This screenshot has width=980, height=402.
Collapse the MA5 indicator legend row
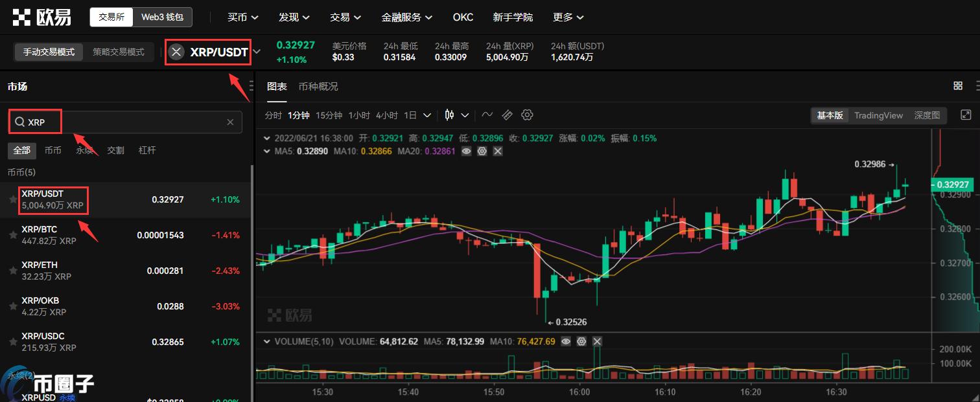pyautogui.click(x=266, y=151)
